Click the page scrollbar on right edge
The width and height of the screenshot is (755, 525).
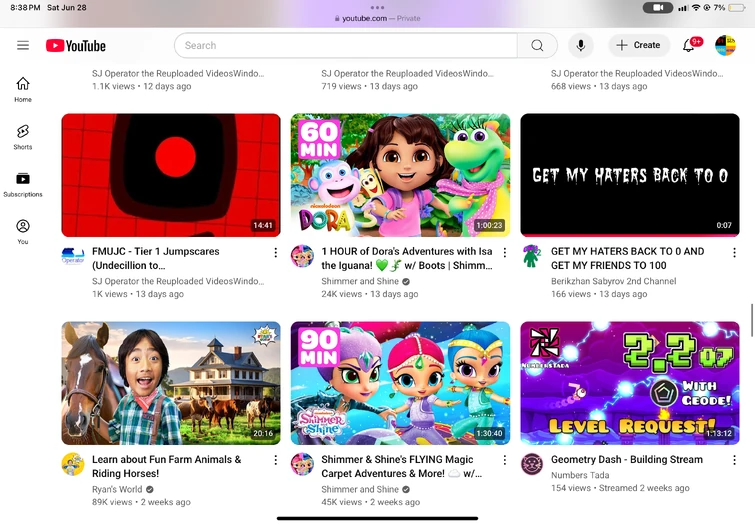click(x=752, y=320)
